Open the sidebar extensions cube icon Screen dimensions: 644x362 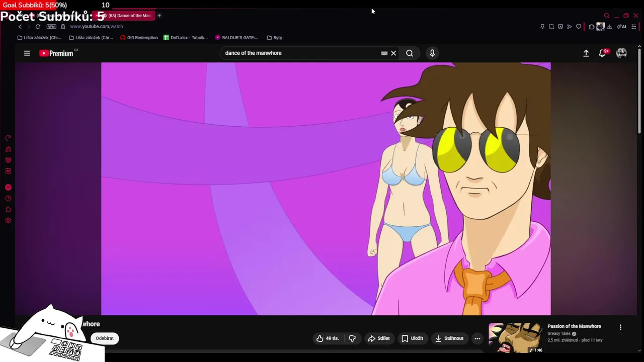8,210
